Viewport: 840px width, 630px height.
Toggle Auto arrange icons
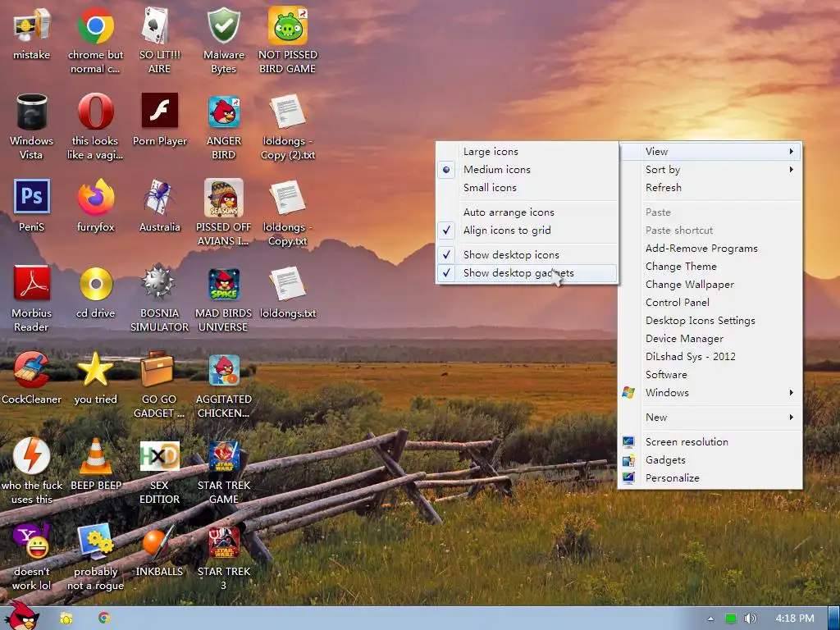coord(527,212)
